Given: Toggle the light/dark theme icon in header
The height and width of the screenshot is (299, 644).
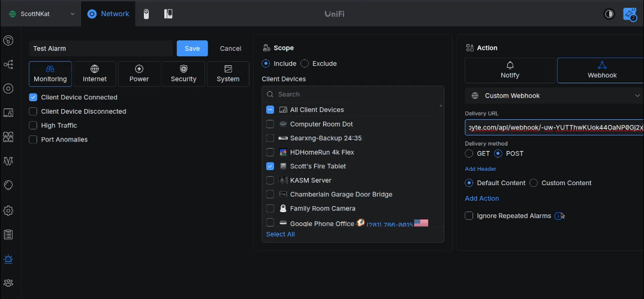Looking at the screenshot, I should (609, 14).
